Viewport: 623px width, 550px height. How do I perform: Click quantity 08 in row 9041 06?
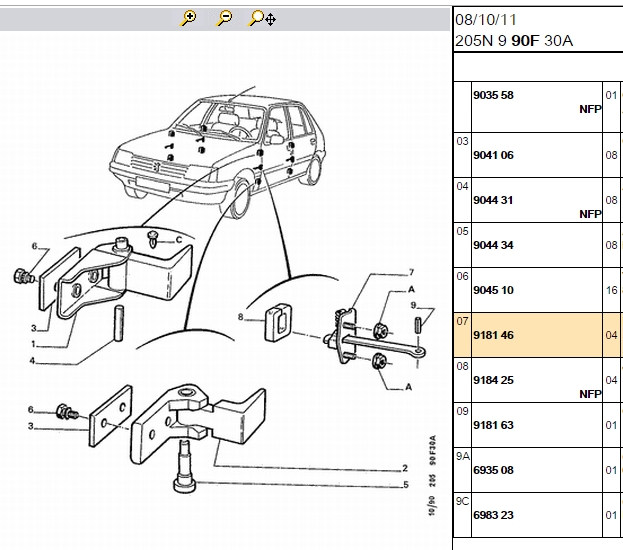tap(611, 155)
